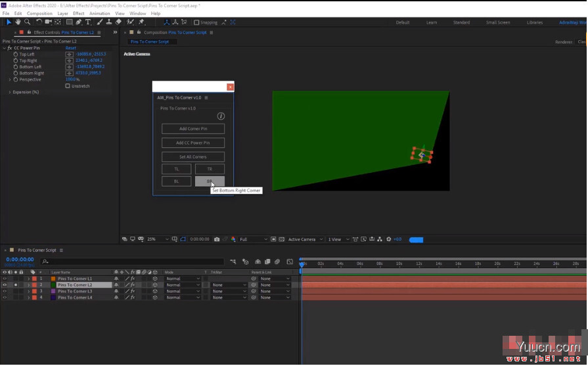
Task: Click the TL corner button
Action: point(176,169)
